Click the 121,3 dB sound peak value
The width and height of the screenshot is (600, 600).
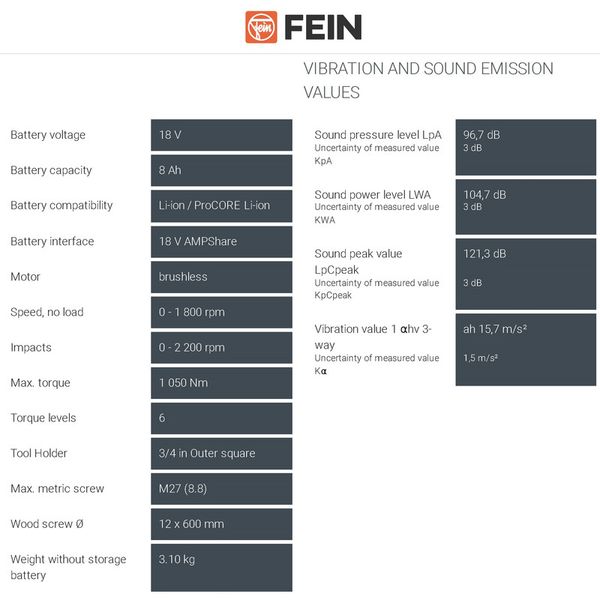point(485,254)
